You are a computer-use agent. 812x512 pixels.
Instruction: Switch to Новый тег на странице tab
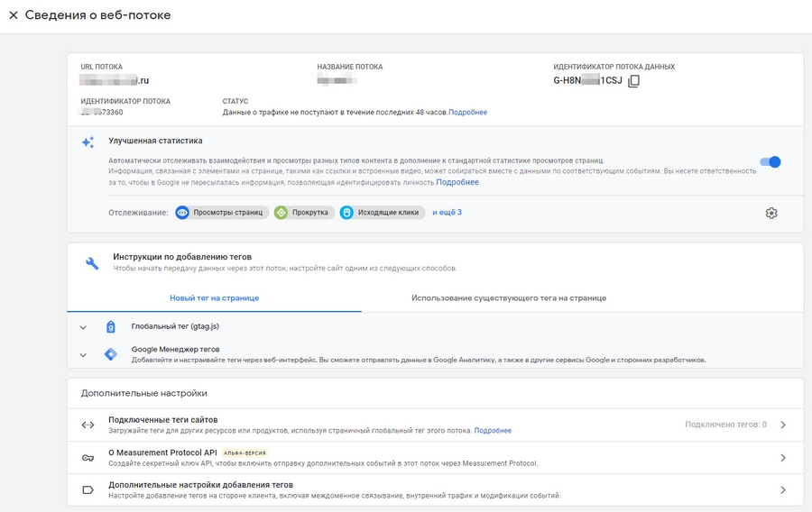pyautogui.click(x=215, y=297)
